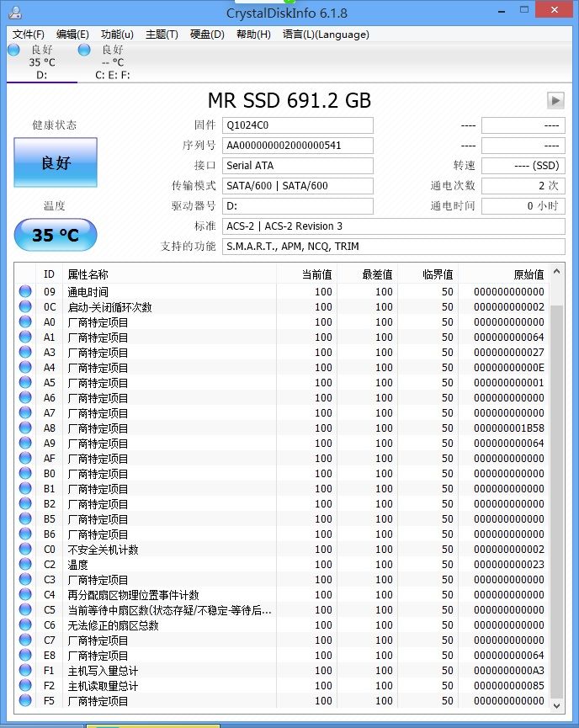Screen dimensions: 579x728
Task: Click the 良好 health status button
Action: (x=56, y=162)
